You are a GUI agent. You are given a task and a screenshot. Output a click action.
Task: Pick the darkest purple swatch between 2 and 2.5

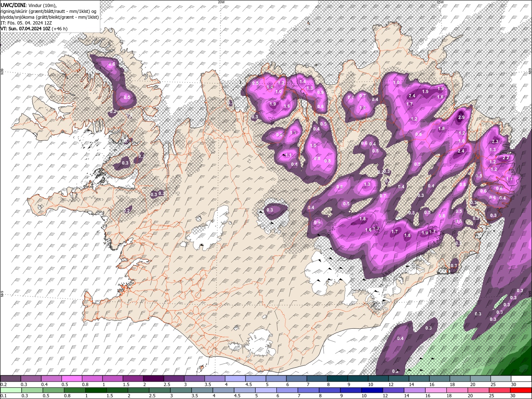[153, 379]
